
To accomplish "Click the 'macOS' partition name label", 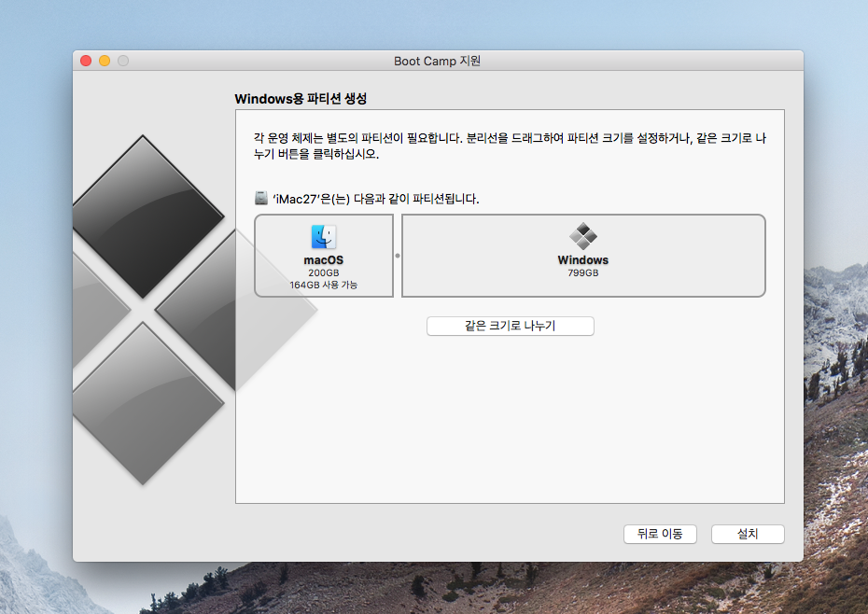I will 324,259.
